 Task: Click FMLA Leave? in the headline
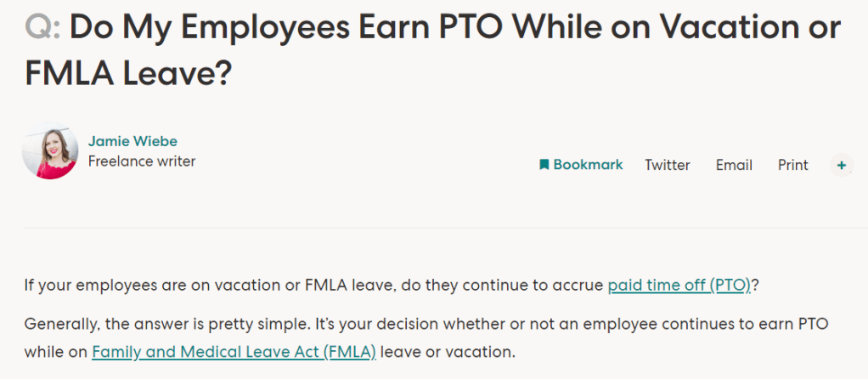pyautogui.click(x=127, y=73)
